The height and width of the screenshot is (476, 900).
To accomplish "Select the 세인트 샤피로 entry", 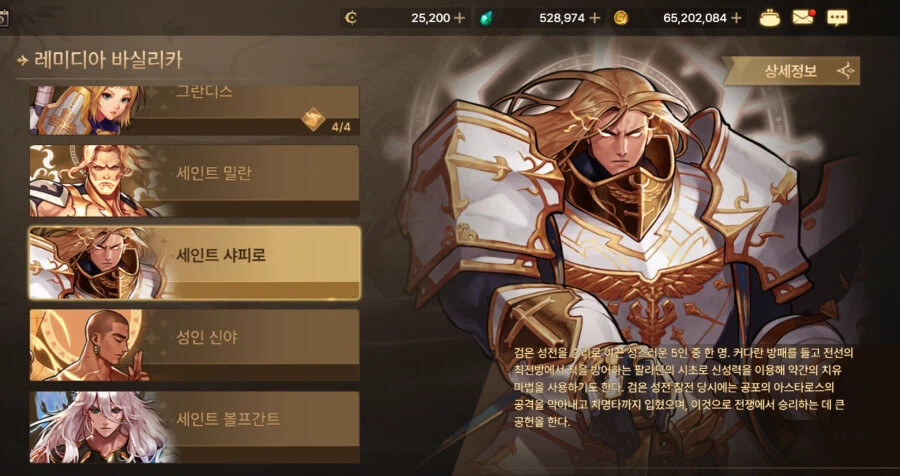I will 195,263.
